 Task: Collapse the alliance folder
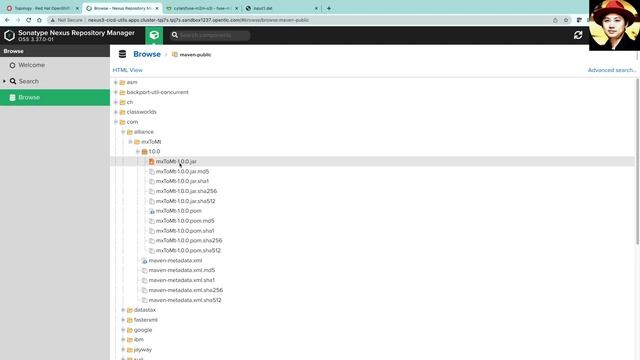click(x=123, y=132)
